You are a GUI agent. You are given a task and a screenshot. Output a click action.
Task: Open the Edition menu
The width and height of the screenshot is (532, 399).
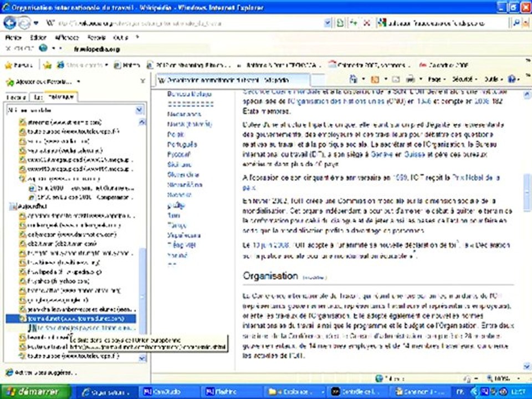tap(38, 38)
